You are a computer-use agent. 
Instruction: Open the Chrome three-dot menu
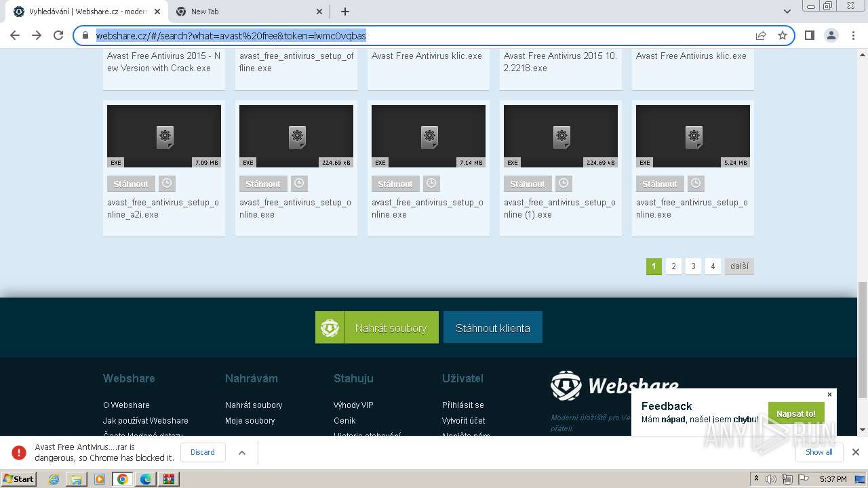[853, 35]
